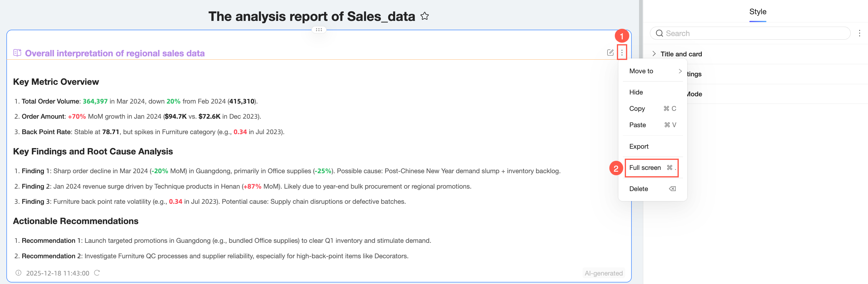Click the drag handle at card top

(319, 30)
